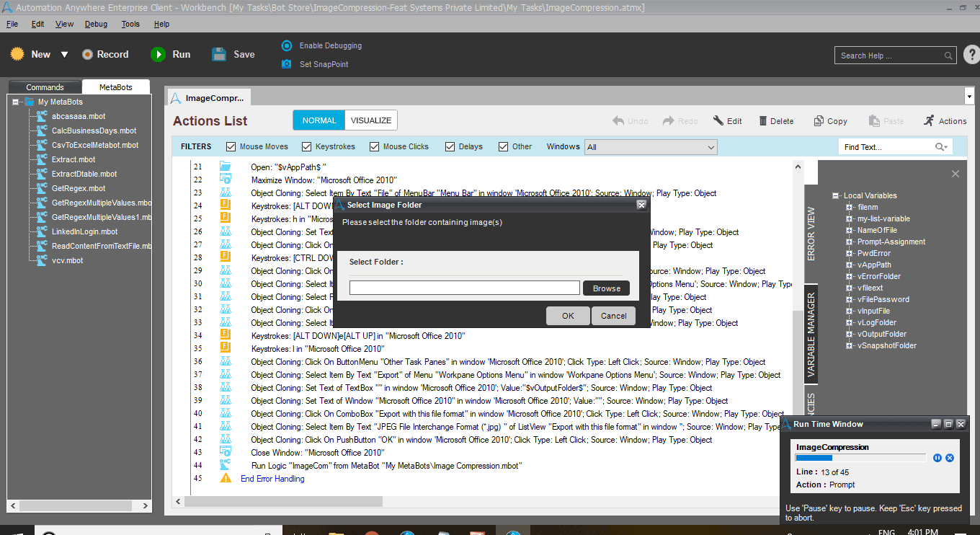Image resolution: width=980 pixels, height=535 pixels.
Task: Uncheck the Delays filter checkbox
Action: tap(450, 146)
